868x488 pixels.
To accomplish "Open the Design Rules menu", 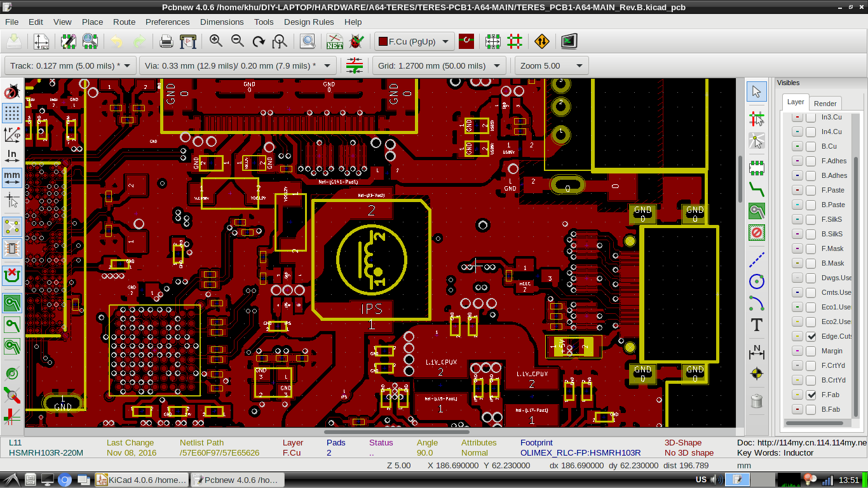I will (x=309, y=22).
